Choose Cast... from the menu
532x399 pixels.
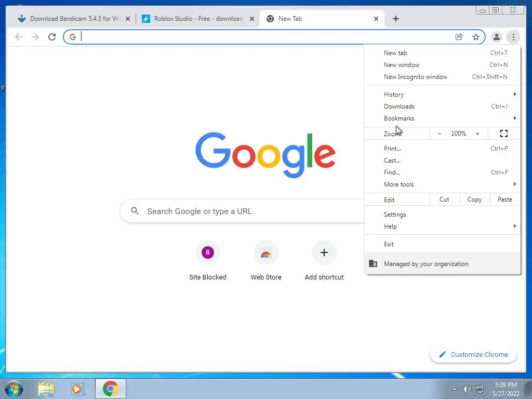(443, 160)
